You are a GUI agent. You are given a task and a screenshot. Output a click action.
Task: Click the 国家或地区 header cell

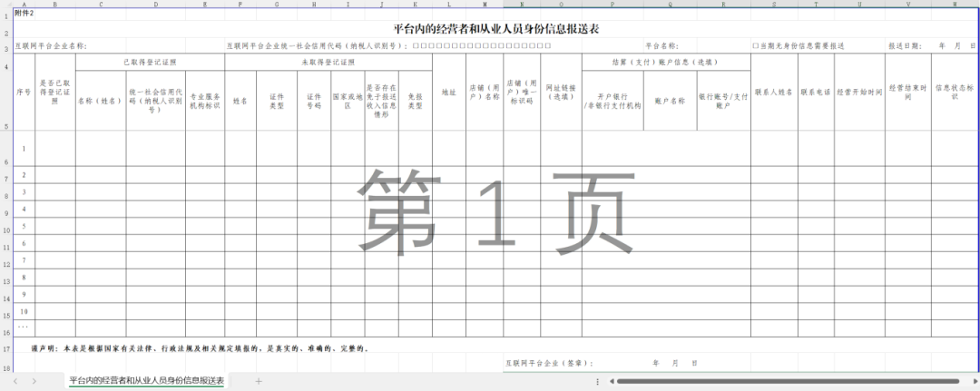(348, 100)
